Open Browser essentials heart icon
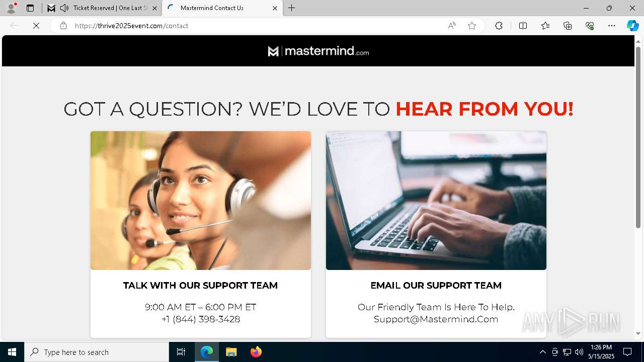Image resolution: width=644 pixels, height=362 pixels. click(x=590, y=26)
